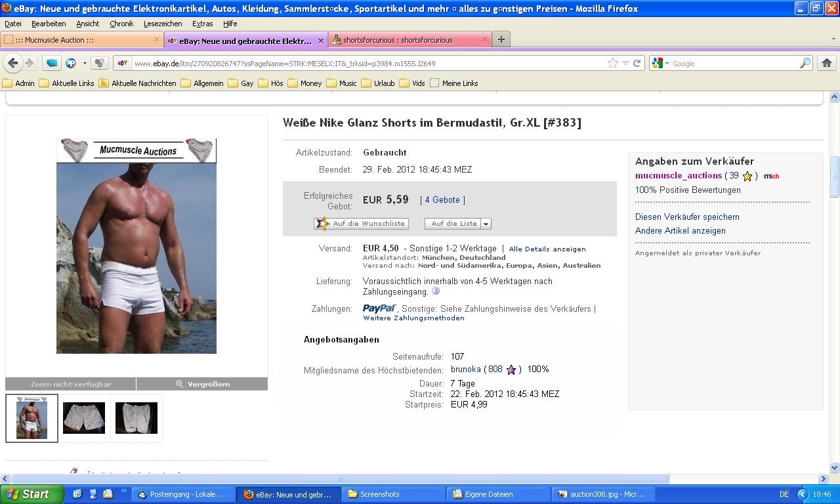Bookmark this page with the star icon
This screenshot has height=504, width=840.
tap(612, 64)
